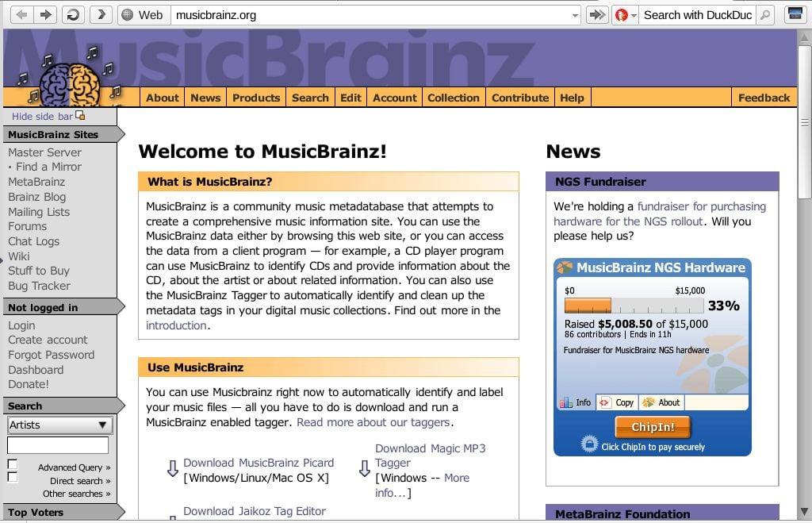The height and width of the screenshot is (523, 812).
Task: Click the Copy code icon in widget
Action: tap(603, 402)
